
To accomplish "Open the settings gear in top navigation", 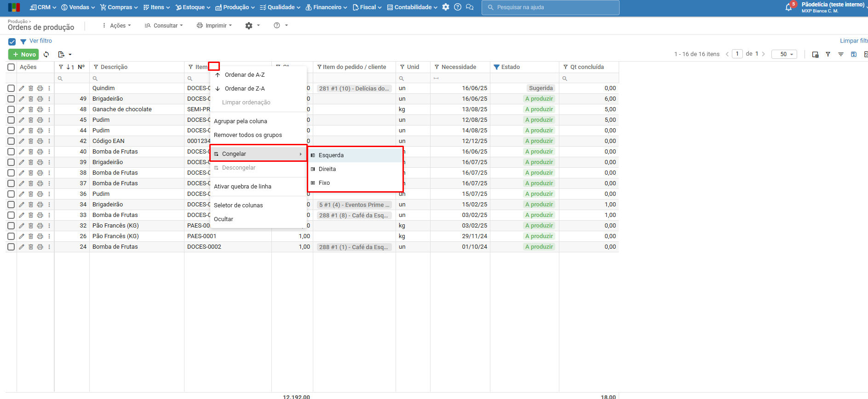I will 445,7.
